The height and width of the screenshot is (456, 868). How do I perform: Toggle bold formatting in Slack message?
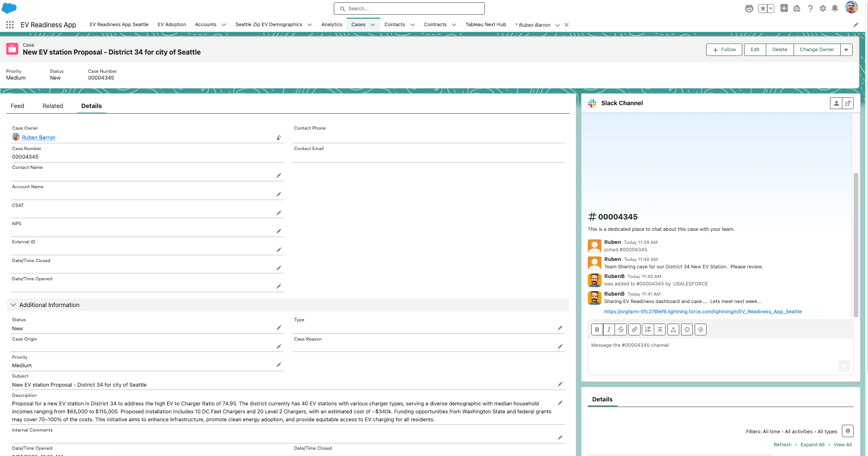point(597,329)
